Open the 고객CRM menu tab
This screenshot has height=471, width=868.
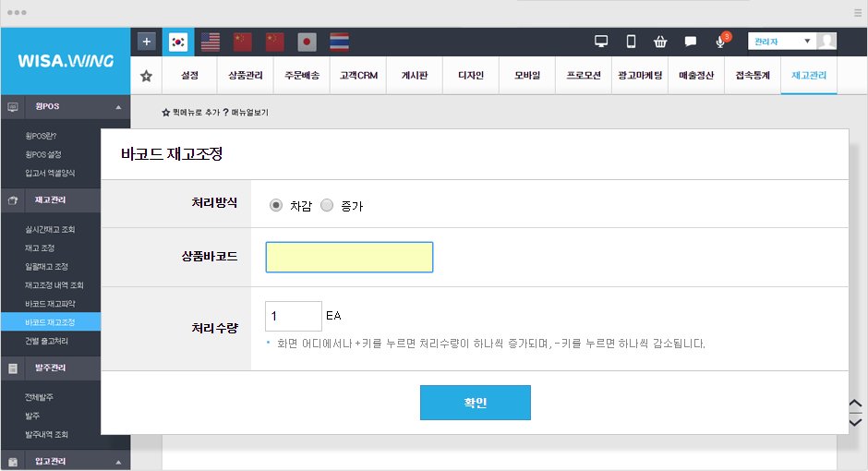[358, 76]
